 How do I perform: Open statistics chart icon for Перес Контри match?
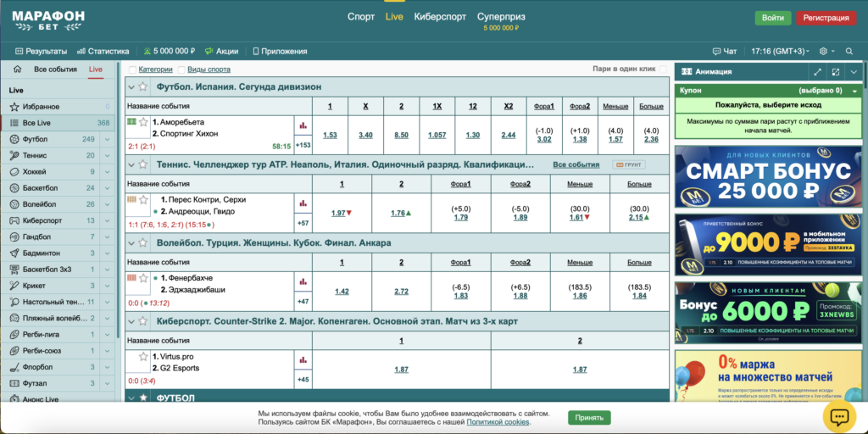coord(303,203)
